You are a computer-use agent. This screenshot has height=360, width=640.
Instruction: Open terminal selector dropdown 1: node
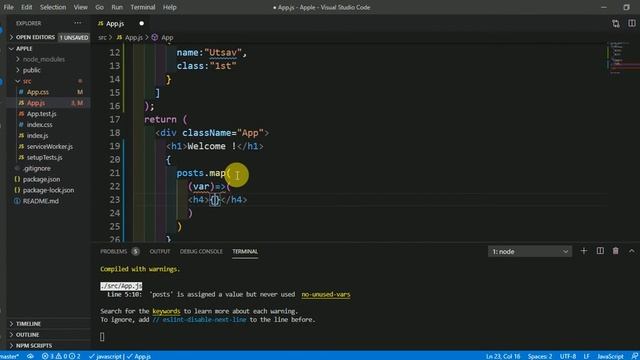click(x=530, y=251)
